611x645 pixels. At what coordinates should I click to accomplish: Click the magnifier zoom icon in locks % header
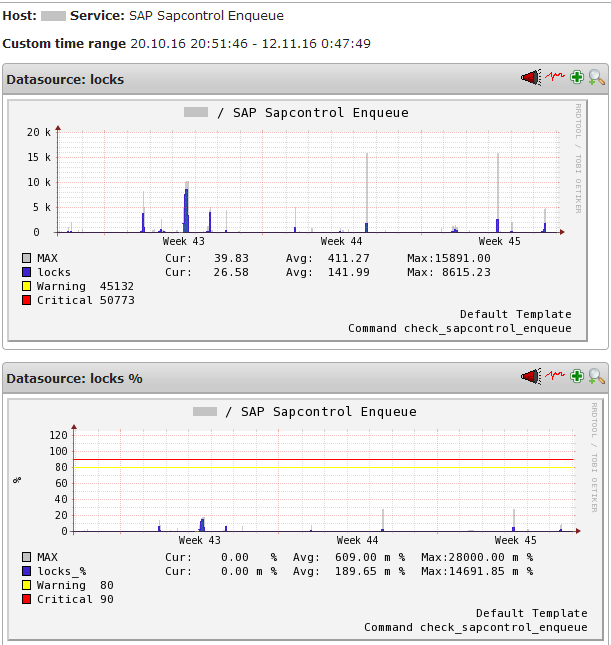(596, 376)
